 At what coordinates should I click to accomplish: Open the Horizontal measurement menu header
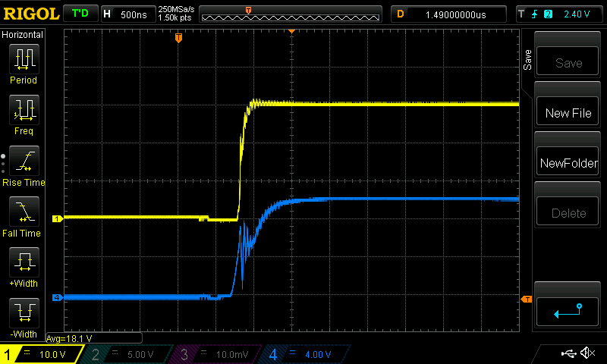click(x=23, y=35)
